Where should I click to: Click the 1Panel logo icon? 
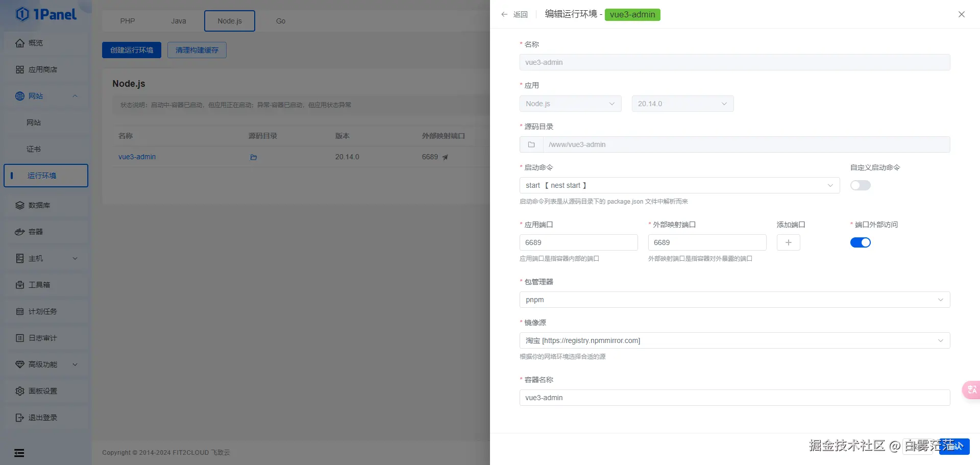22,14
